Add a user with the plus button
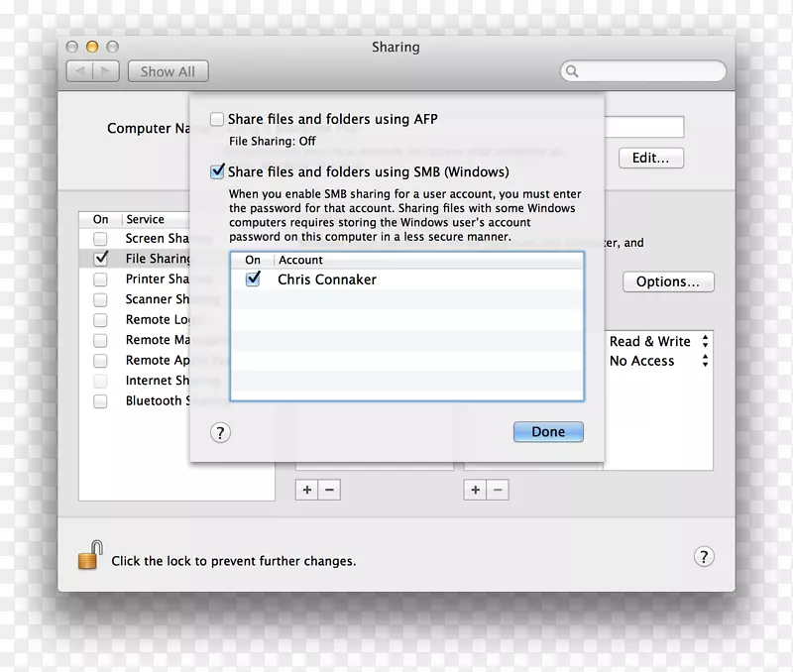Image resolution: width=793 pixels, height=672 pixels. (475, 490)
